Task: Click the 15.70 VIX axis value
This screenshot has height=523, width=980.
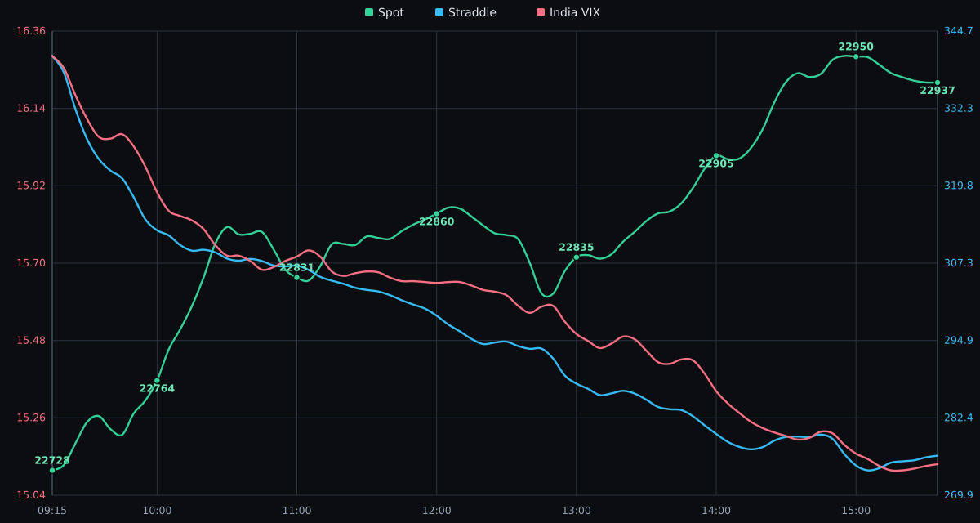Action: [x=31, y=263]
